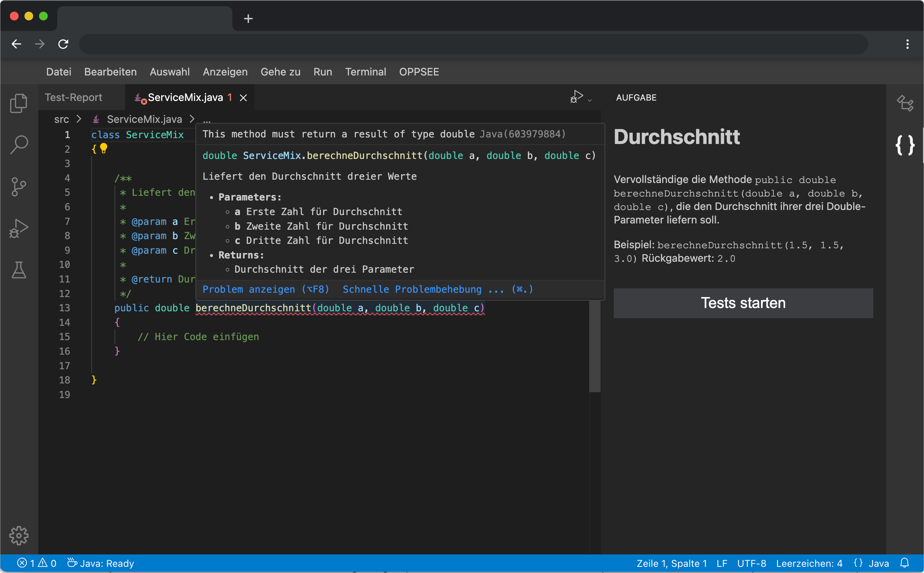Screen dimensions: 924x573
Task: Click the curly braces panel icon
Action: coord(905,145)
